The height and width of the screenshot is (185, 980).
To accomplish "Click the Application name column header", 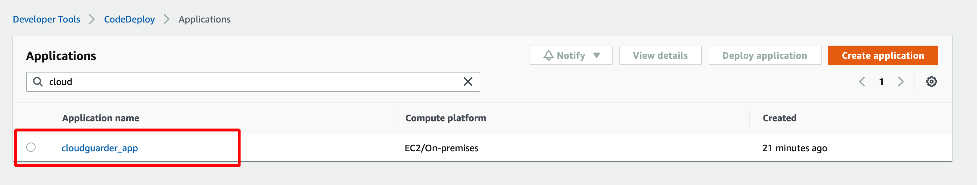I will 101,118.
